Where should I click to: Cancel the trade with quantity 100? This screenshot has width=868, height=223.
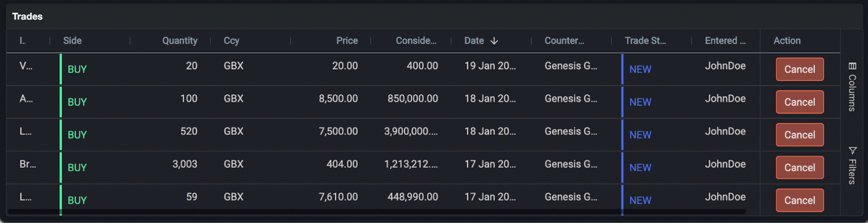(800, 102)
